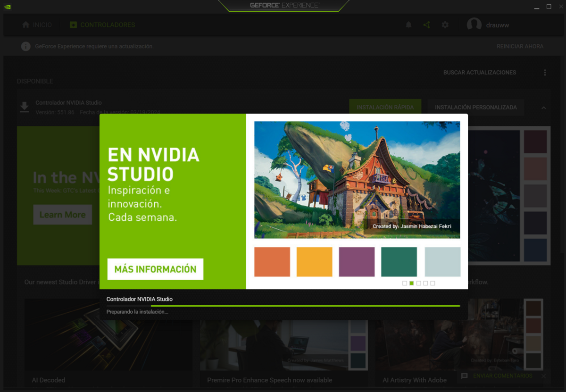The height and width of the screenshot is (392, 566).
Task: Click the NVIDIA logo in title bar
Action: (x=8, y=7)
